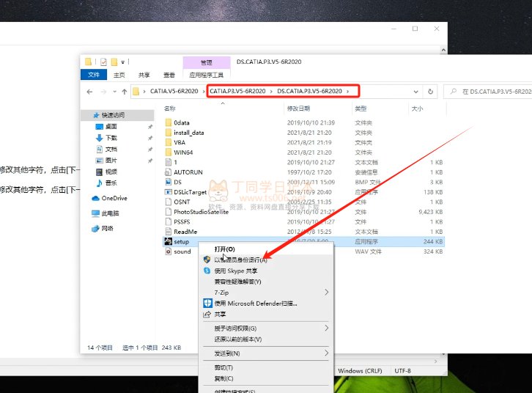This screenshot has height=393, width=532.
Task: Click the administrator shield icon
Action: [207, 260]
